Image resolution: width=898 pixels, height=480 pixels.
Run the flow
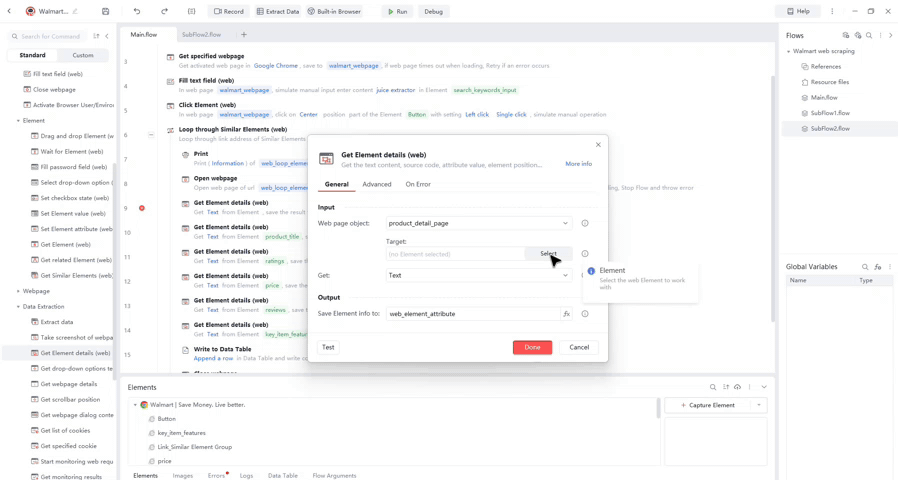[x=397, y=11]
